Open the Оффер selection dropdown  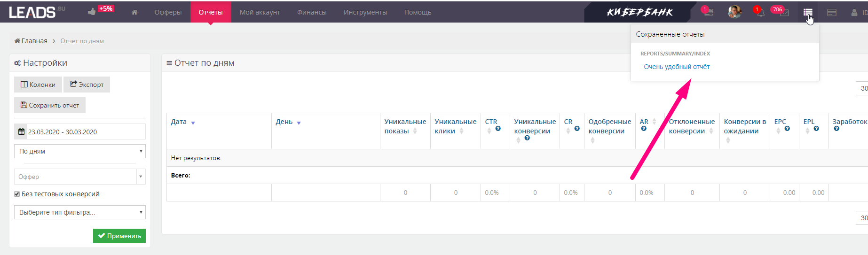(x=80, y=177)
